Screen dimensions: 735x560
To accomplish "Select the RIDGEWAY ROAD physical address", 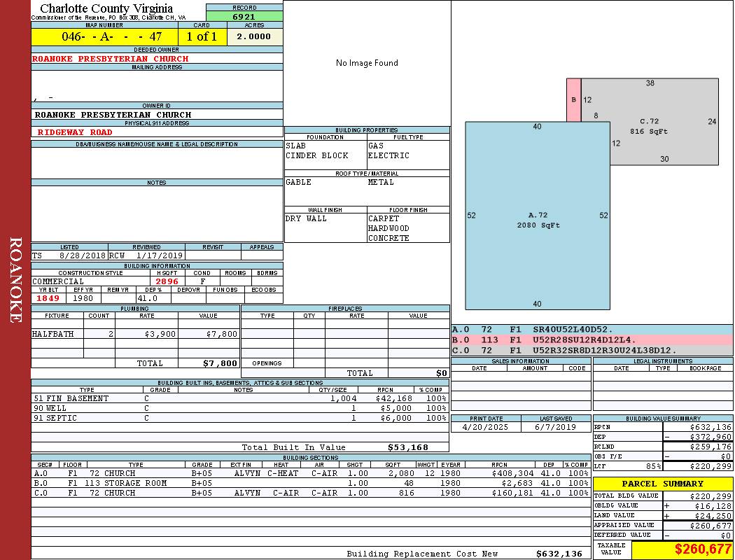I will pyautogui.click(x=75, y=132).
